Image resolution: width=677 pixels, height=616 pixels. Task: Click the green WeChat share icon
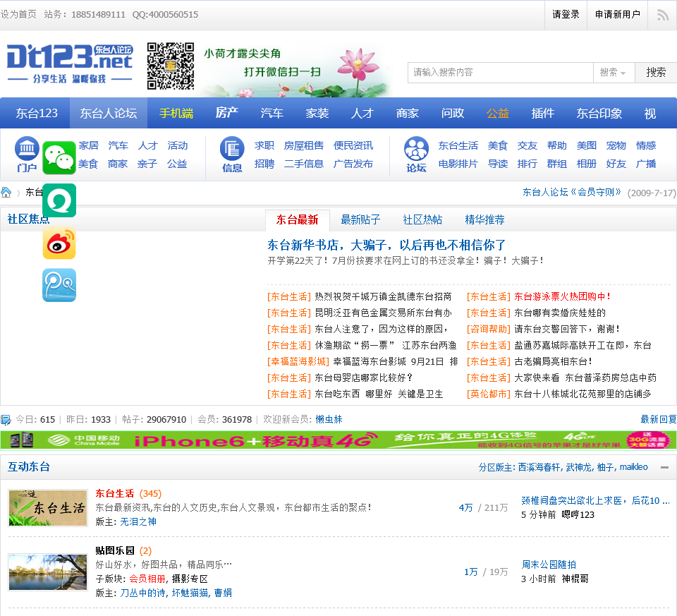pos(59,157)
